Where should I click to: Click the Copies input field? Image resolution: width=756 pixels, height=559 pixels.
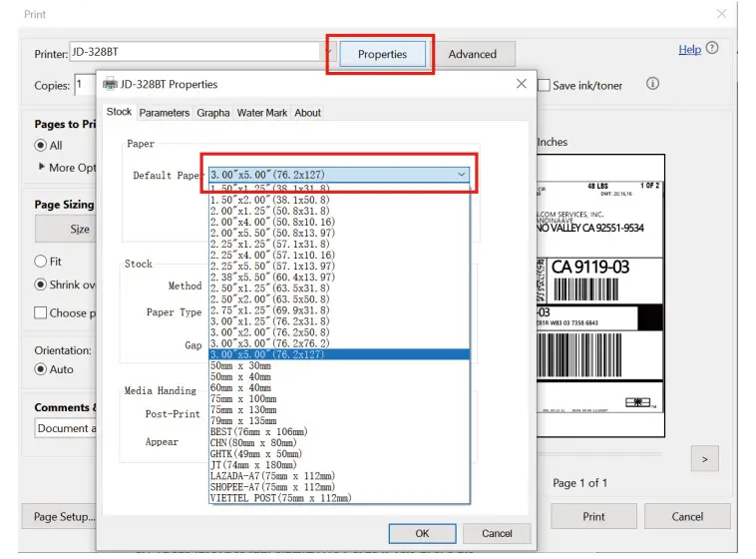pyautogui.click(x=86, y=85)
